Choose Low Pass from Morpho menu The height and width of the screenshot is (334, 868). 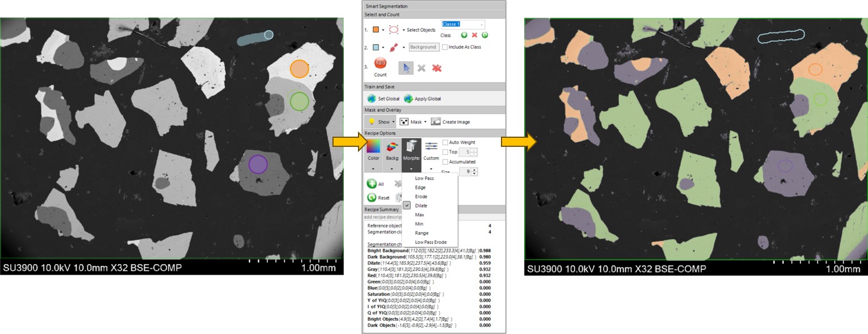[x=424, y=179]
